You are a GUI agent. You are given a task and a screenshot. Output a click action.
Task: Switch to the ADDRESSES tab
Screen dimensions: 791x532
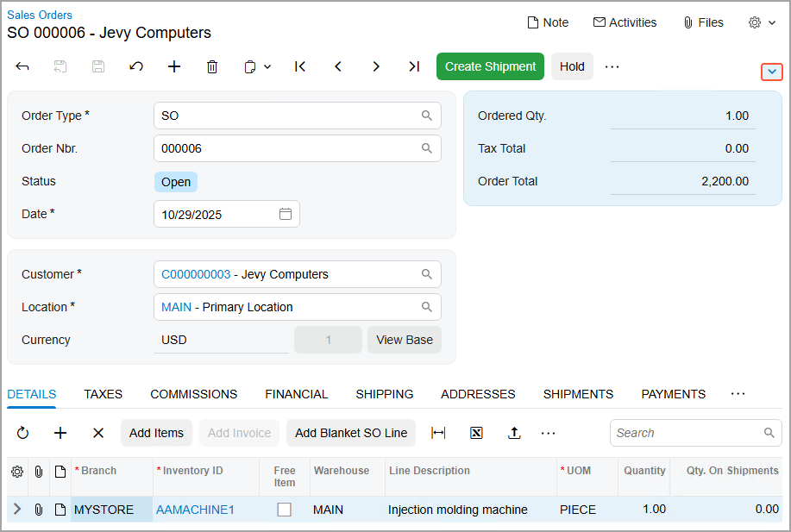[x=478, y=394]
